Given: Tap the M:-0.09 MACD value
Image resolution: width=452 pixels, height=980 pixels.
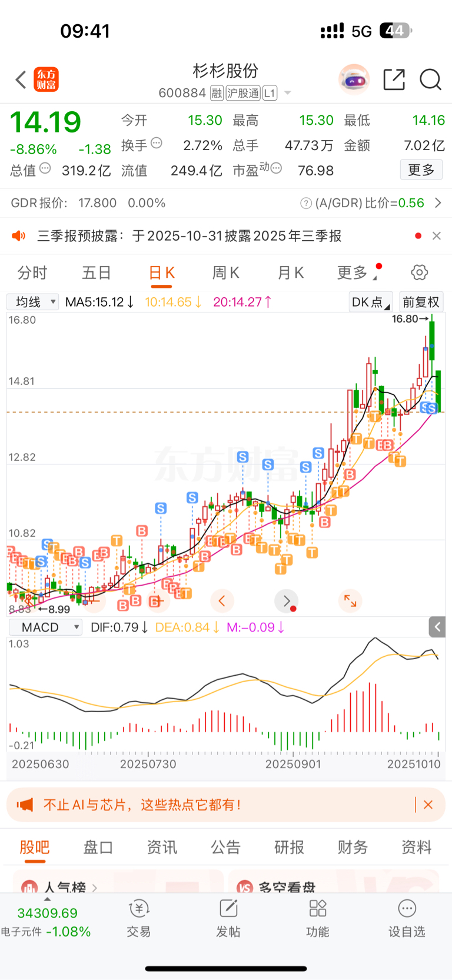Looking at the screenshot, I should click(x=255, y=627).
